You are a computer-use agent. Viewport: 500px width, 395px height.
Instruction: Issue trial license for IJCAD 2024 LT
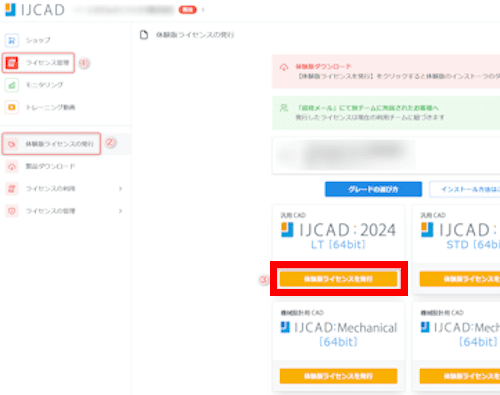click(x=338, y=279)
